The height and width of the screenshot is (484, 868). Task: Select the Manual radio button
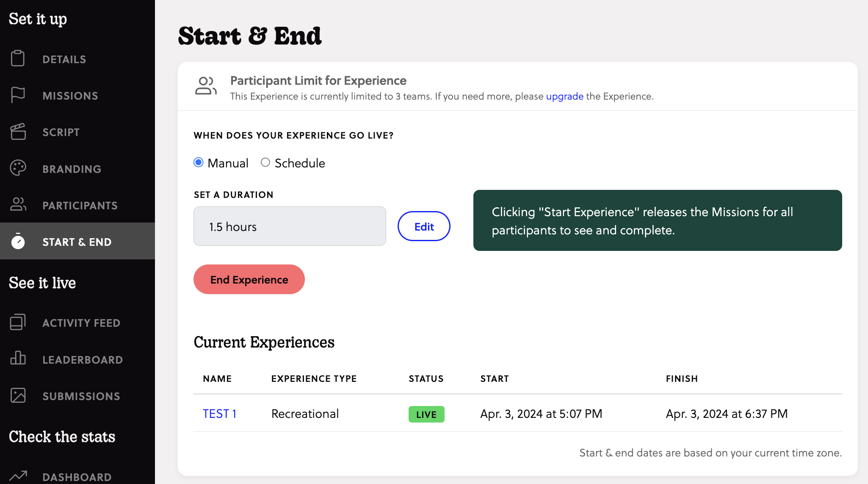tap(198, 163)
